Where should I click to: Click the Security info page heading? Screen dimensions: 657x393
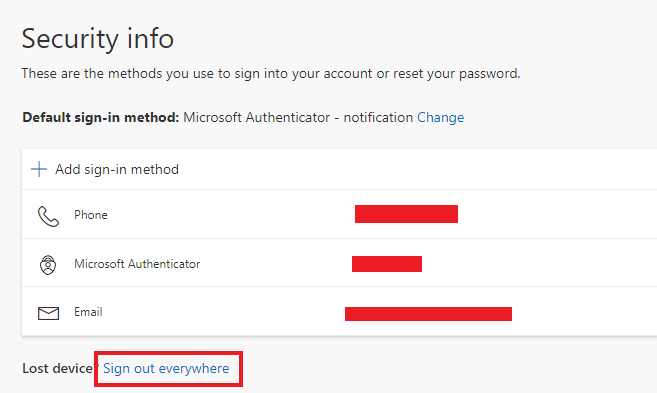[x=97, y=39]
